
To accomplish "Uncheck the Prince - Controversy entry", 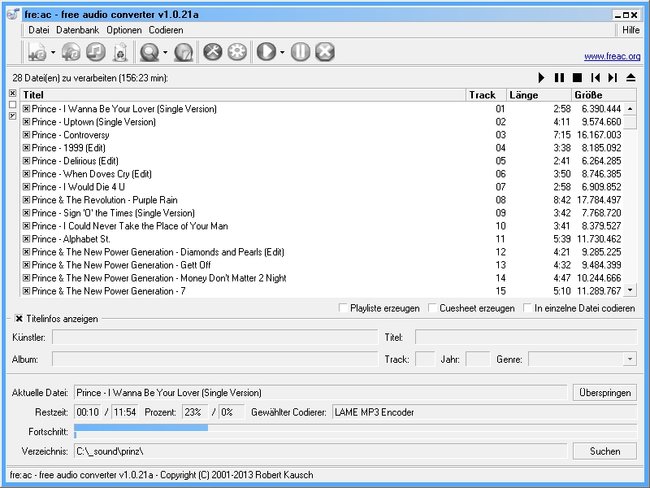I will [x=26, y=135].
